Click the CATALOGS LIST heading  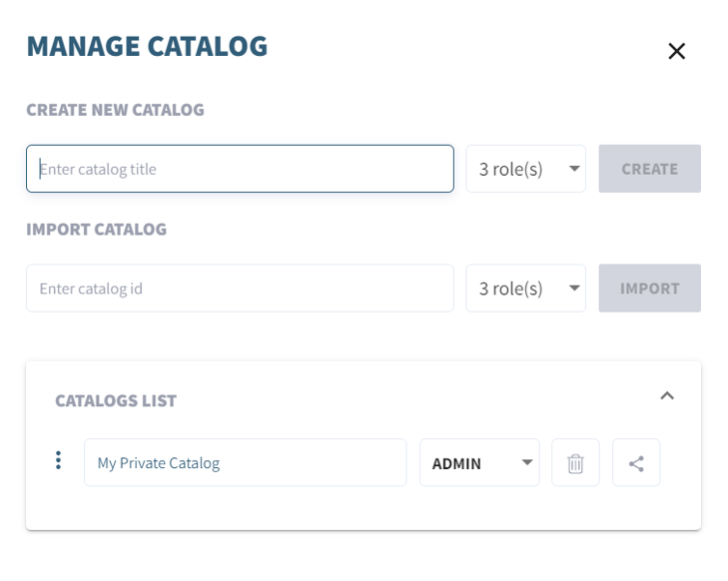pyautogui.click(x=116, y=400)
